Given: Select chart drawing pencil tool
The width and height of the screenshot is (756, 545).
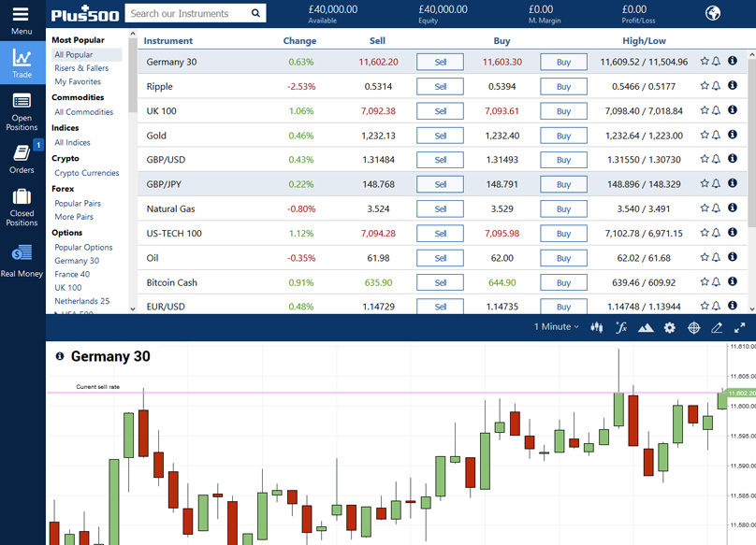Looking at the screenshot, I should [x=717, y=328].
